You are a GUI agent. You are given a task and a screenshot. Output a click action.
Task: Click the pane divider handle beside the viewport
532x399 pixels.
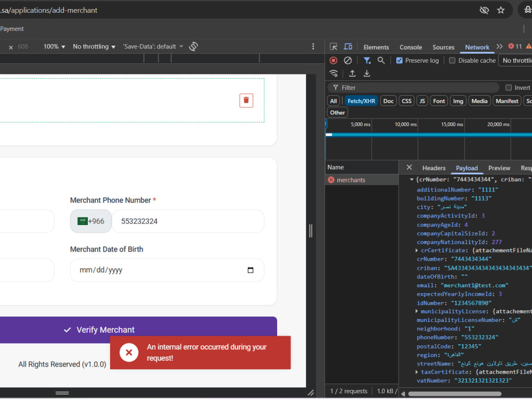click(x=311, y=231)
